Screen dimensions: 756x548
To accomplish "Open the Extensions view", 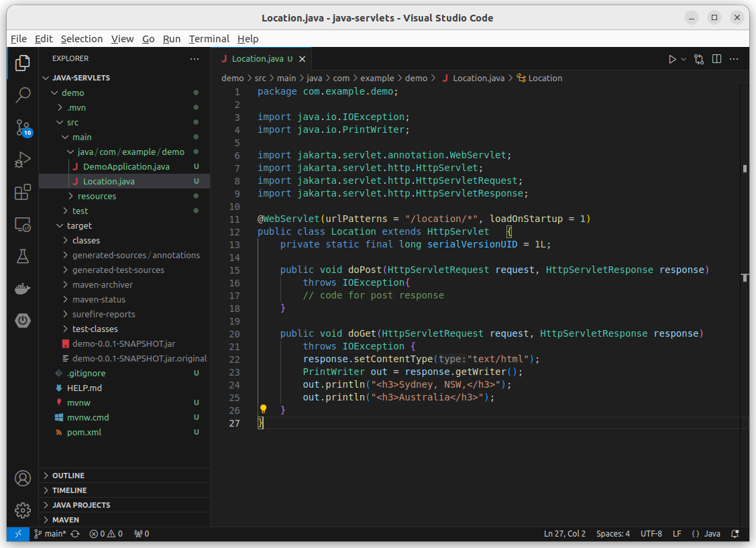I will click(x=23, y=192).
